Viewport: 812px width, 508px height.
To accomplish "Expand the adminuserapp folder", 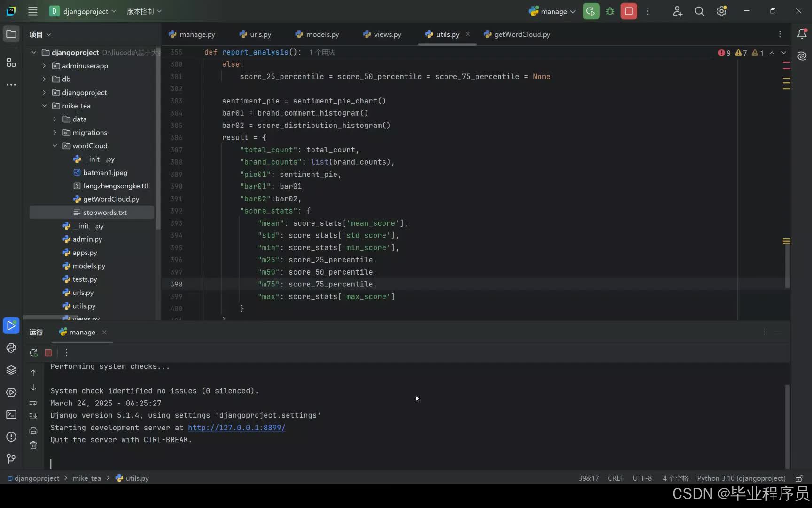I will 44,66.
